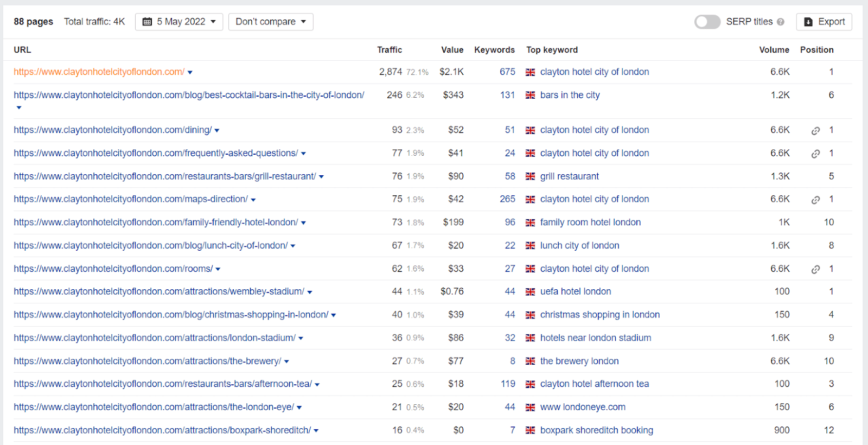The image size is (868, 445).
Task: Open the Don't compare dropdown
Action: 271,22
